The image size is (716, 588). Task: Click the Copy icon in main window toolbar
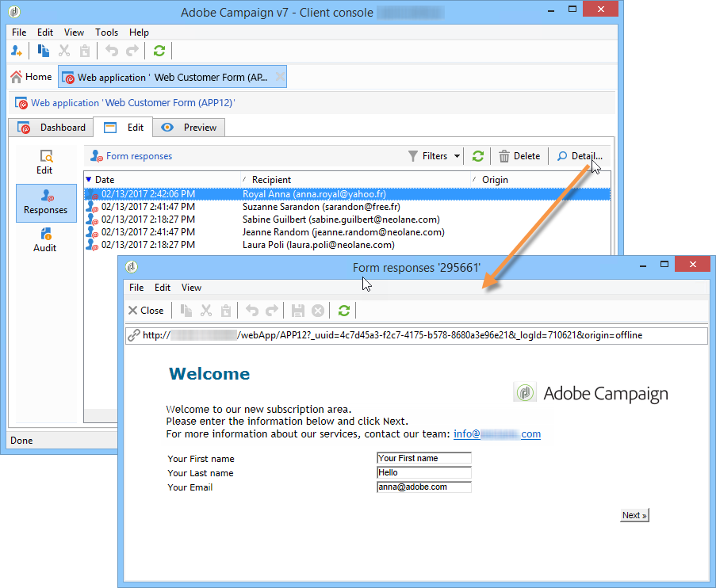pyautogui.click(x=44, y=51)
